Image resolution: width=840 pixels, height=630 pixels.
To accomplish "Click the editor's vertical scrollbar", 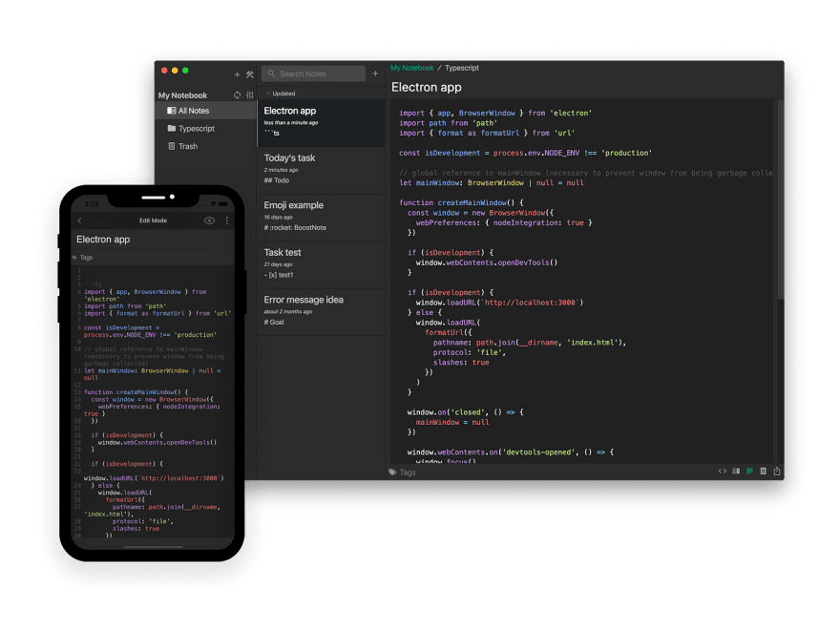I will (781, 199).
